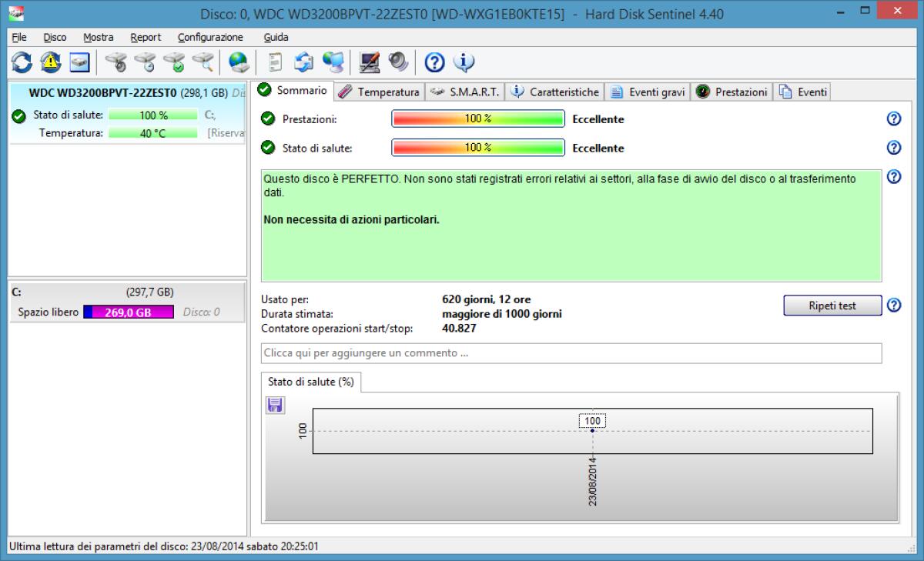The width and height of the screenshot is (924, 561).
Task: Select the hard disk details toolbar icon
Action: [79, 63]
